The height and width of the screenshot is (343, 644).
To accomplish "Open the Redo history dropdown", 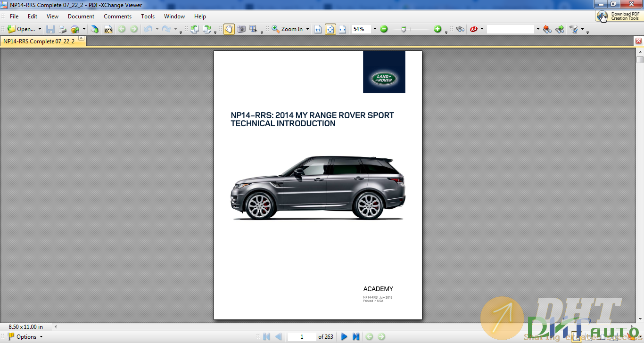I will [x=175, y=29].
